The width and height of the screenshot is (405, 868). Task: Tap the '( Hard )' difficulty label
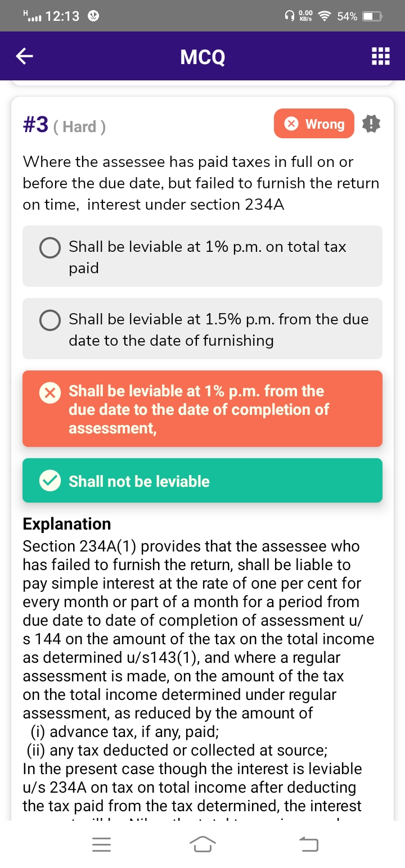79,126
